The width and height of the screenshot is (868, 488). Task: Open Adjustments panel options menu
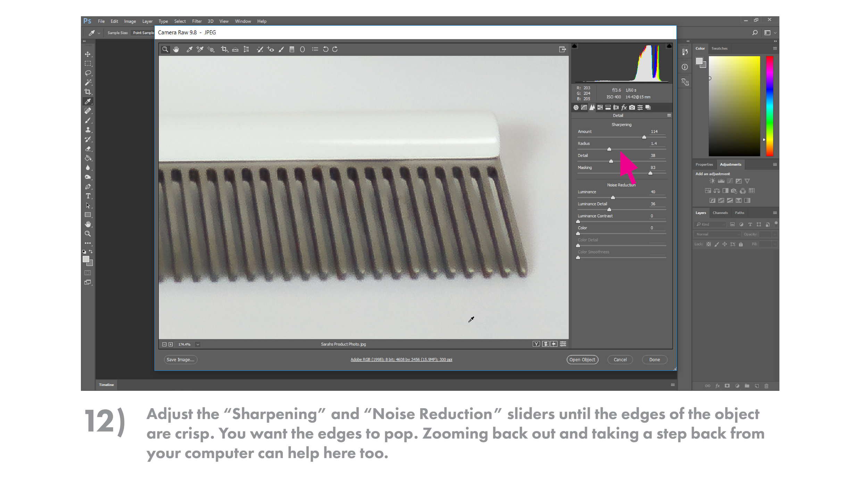[775, 165]
